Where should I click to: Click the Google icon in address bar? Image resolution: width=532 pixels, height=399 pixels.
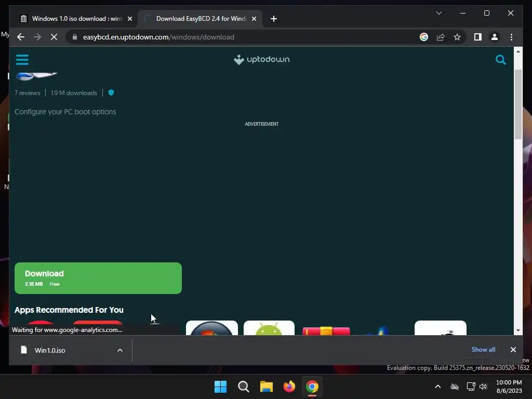click(424, 37)
